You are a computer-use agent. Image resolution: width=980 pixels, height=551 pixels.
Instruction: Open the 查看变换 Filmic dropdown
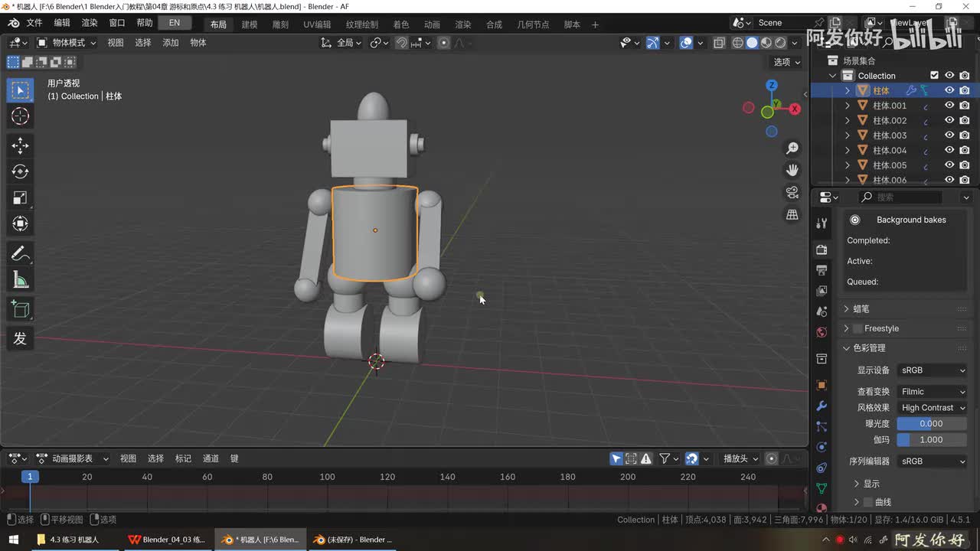tap(933, 391)
